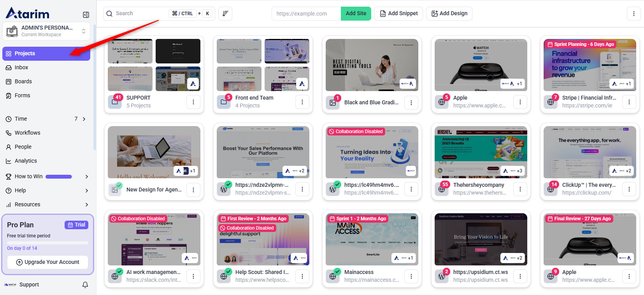Open the SUPPORT folder's three-dot menu
644x295 pixels.
tap(193, 102)
